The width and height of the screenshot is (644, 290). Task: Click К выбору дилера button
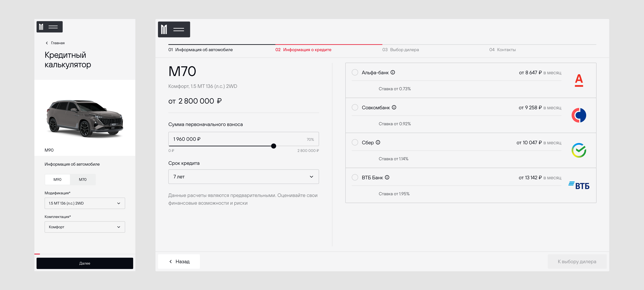[577, 261]
